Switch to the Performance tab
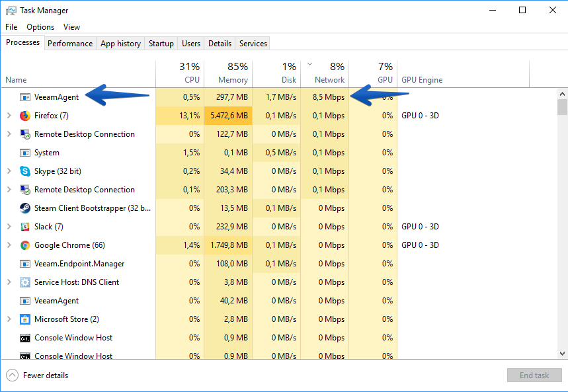Viewport: 568px width, 392px height. [x=70, y=44]
